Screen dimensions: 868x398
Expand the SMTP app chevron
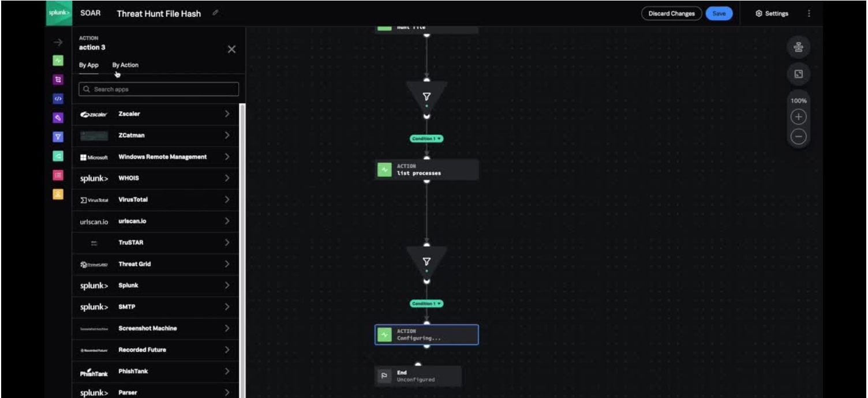227,307
